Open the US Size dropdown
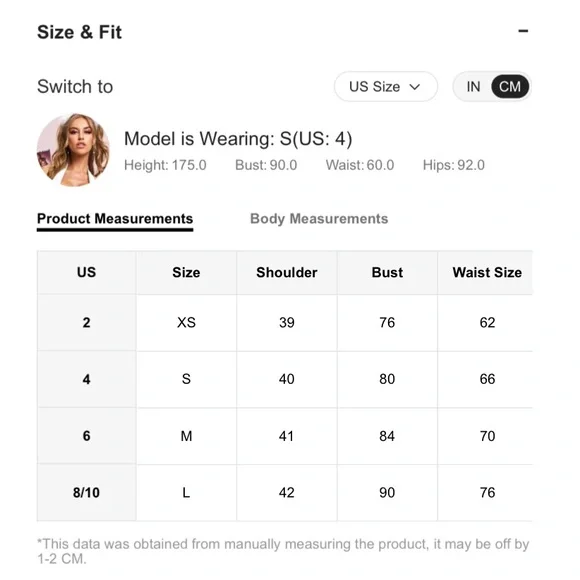 386,87
